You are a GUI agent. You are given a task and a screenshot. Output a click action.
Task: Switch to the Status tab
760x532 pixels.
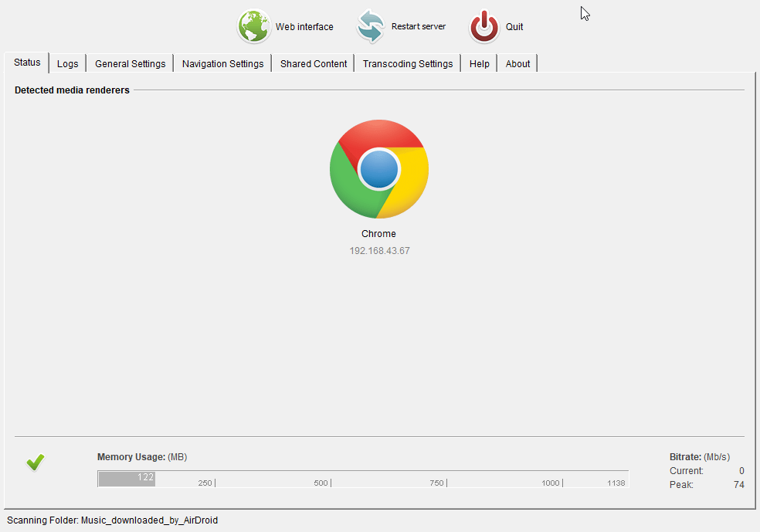coord(27,63)
